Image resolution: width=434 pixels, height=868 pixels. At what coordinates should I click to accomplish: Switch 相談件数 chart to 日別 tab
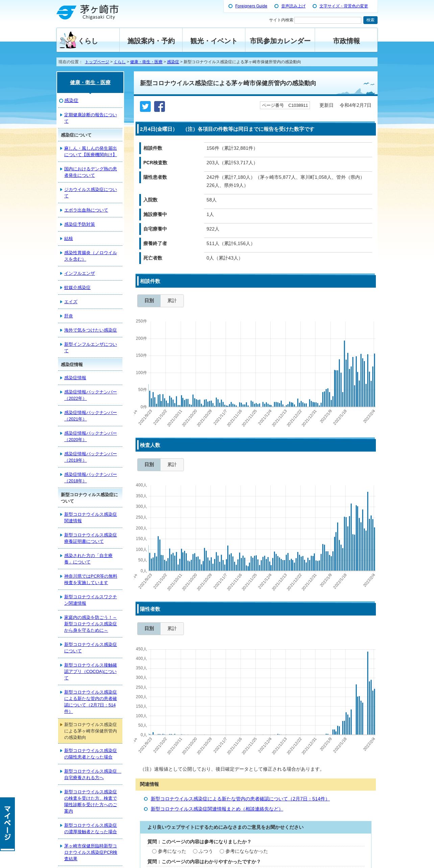point(149,300)
